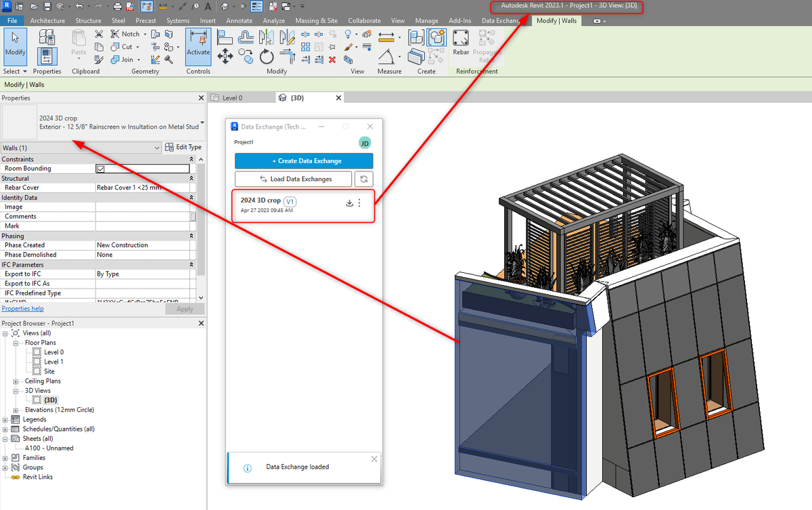Screen dimensions: 812x510
Task: Click the Edit Type button
Action: click(x=184, y=147)
